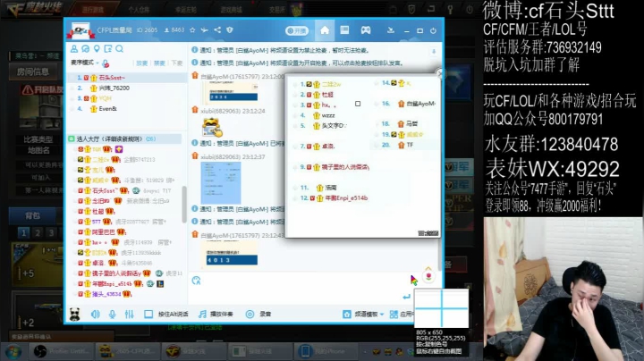Open the 4013 image in chat
The width and height of the screenshot is (644, 361).
pos(232,256)
